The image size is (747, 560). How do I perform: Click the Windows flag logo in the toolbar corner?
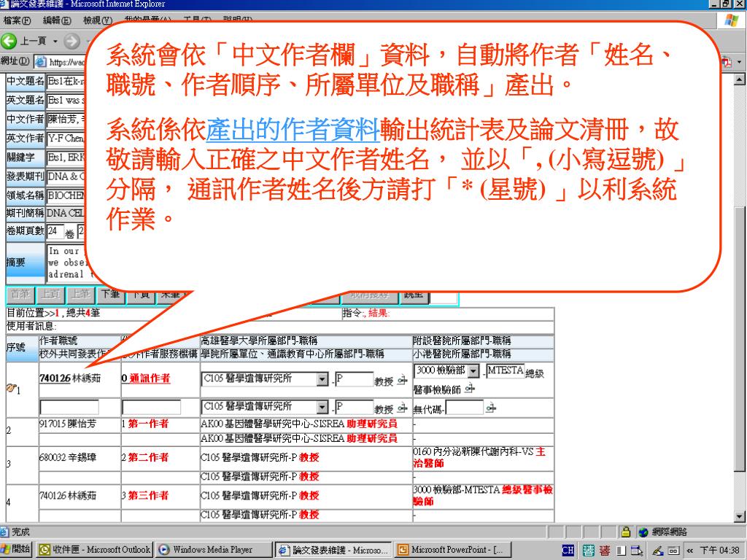coord(731,21)
